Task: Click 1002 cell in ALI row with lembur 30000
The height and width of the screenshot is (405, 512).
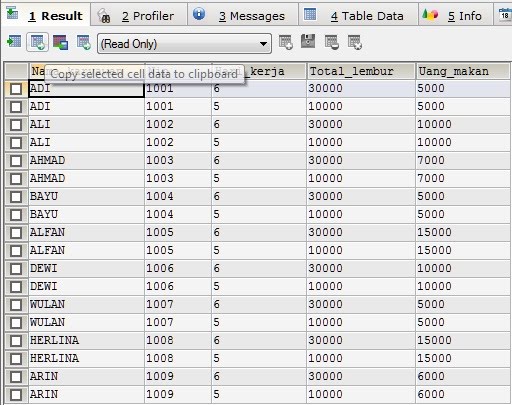Action: click(178, 124)
